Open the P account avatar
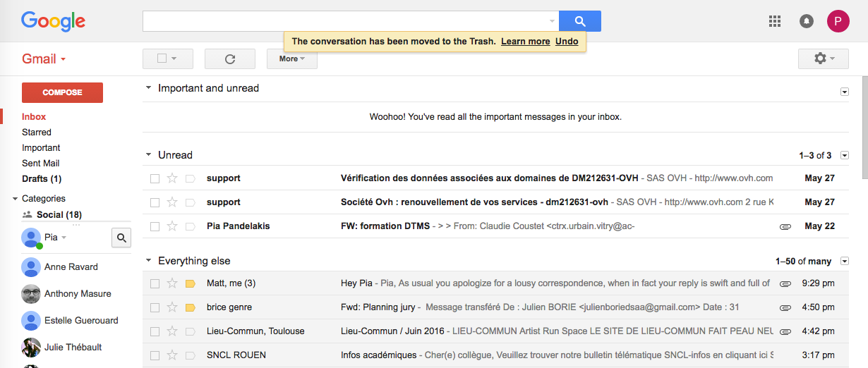Viewport: 868px width, 368px height. coord(838,21)
